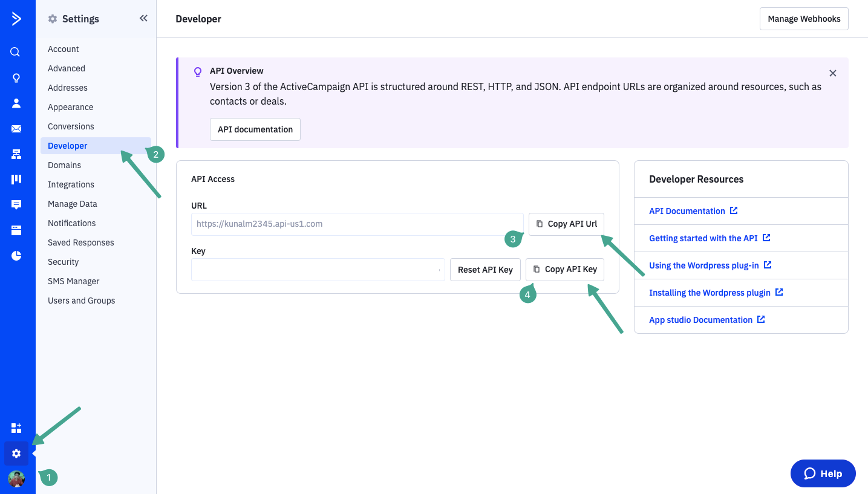The width and height of the screenshot is (868, 494).
Task: Click the ActiveCampaign logo icon
Action: point(16,19)
